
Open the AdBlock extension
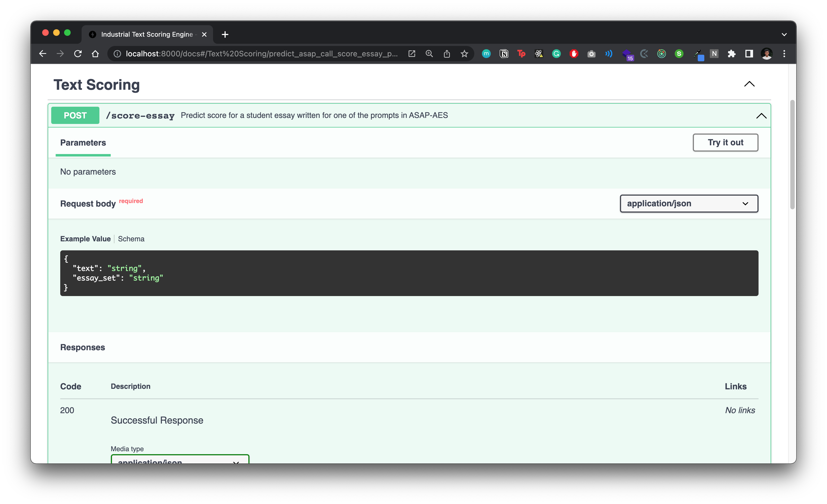point(574,54)
